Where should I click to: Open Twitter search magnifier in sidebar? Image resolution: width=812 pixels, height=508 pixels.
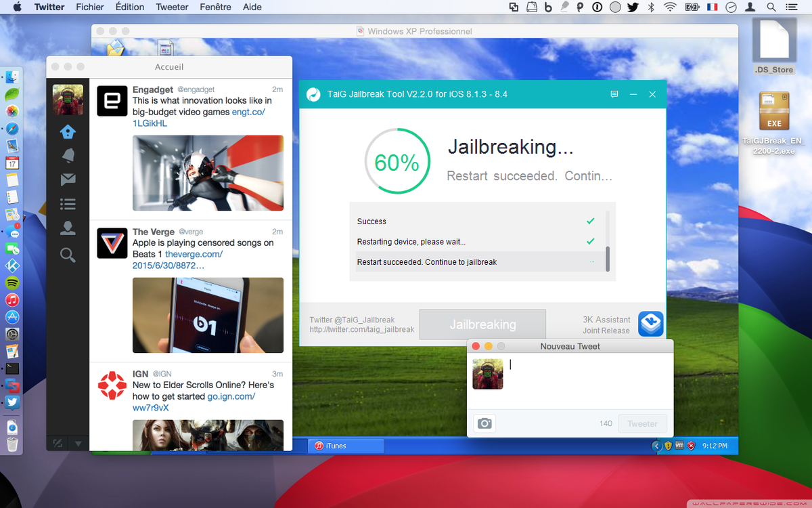[x=68, y=255]
